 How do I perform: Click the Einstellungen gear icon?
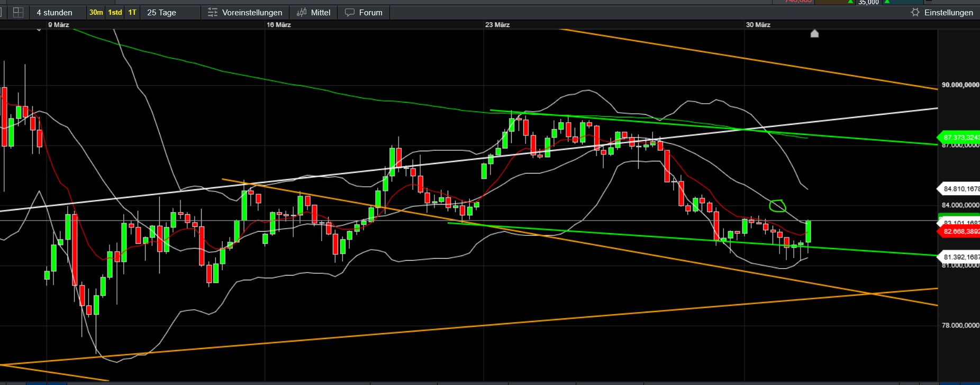pyautogui.click(x=915, y=12)
